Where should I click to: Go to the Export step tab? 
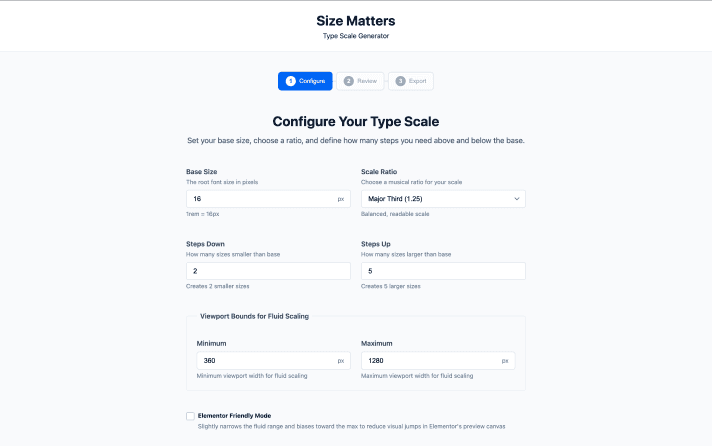[x=411, y=81]
